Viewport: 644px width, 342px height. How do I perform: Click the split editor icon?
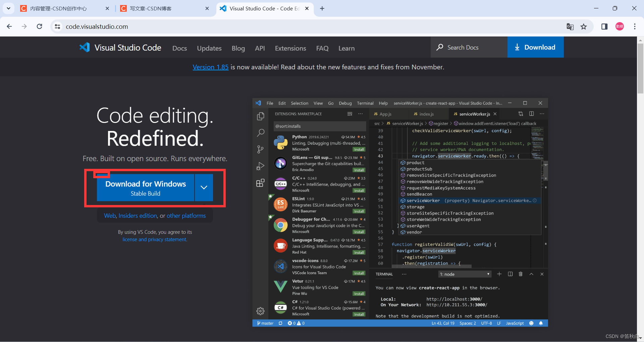point(531,114)
